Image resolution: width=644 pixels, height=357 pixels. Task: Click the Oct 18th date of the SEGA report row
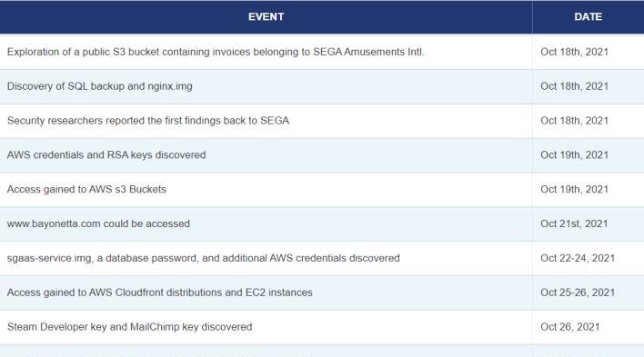[x=574, y=121]
